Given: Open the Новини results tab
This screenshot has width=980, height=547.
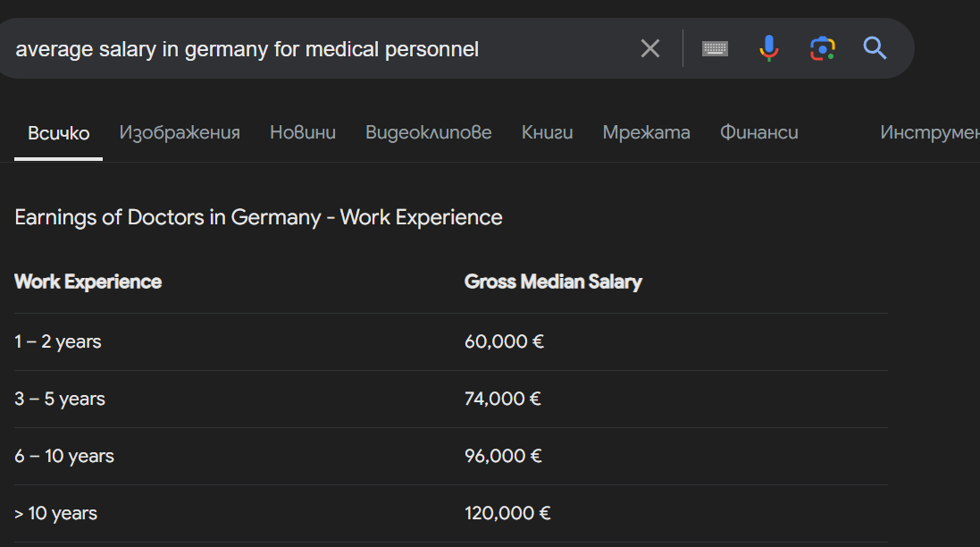Looking at the screenshot, I should [303, 133].
